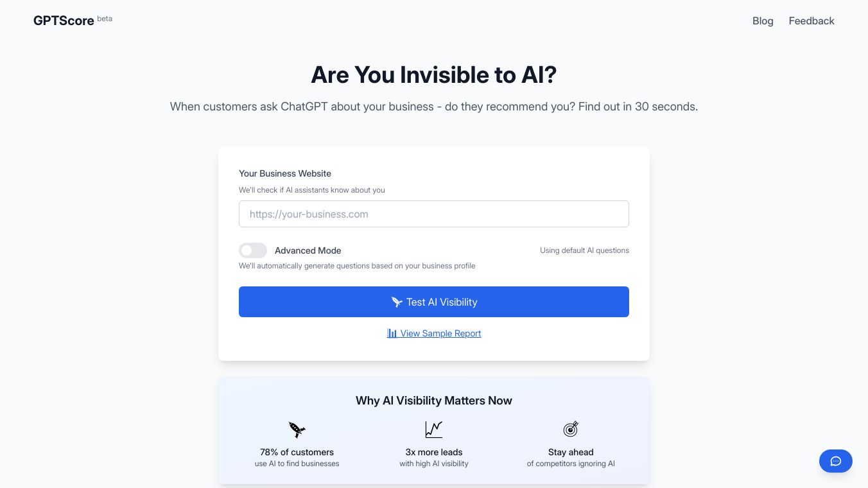Click the Are You Invisible to AI heading
Screen dimensions: 868x488
point(434,75)
